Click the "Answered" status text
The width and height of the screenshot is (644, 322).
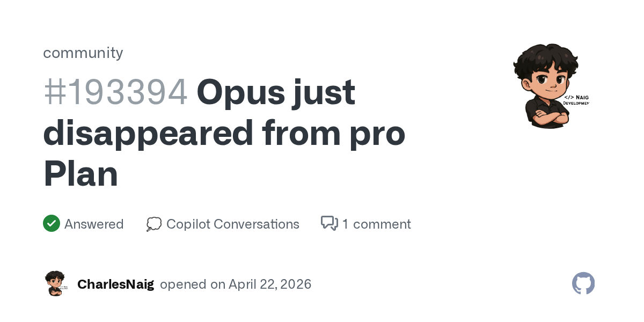click(x=94, y=224)
